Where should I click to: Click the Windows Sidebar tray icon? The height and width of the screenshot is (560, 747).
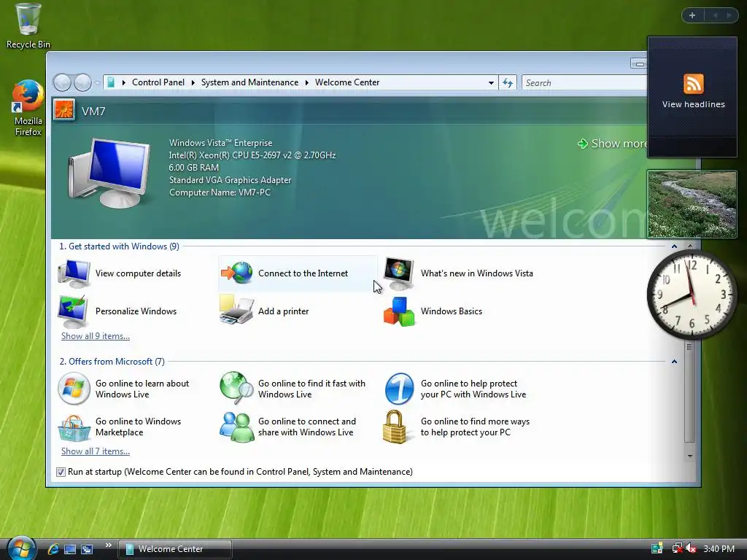[657, 548]
